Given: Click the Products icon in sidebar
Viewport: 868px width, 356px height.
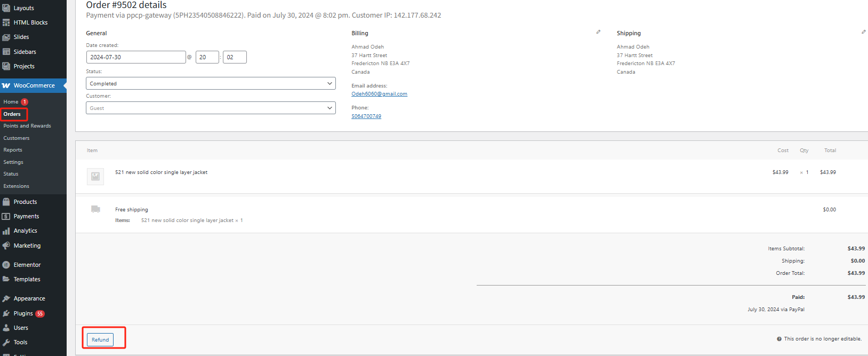Looking at the screenshot, I should coord(6,202).
